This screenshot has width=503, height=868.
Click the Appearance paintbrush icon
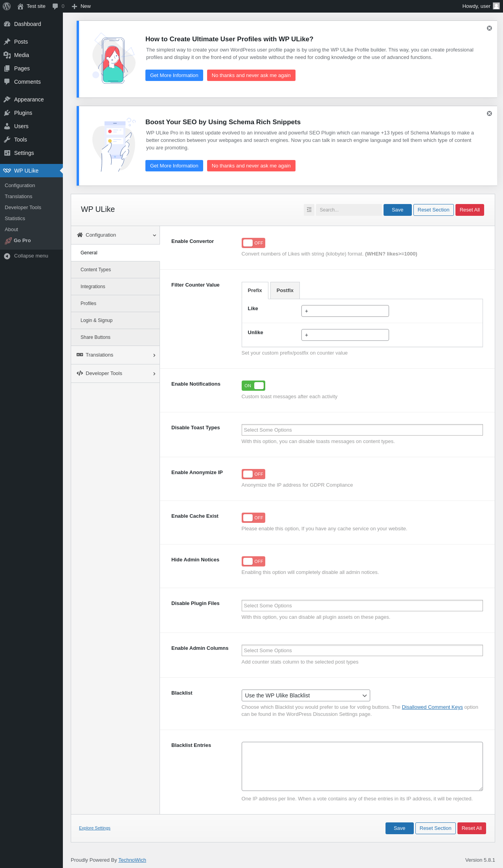click(x=7, y=99)
